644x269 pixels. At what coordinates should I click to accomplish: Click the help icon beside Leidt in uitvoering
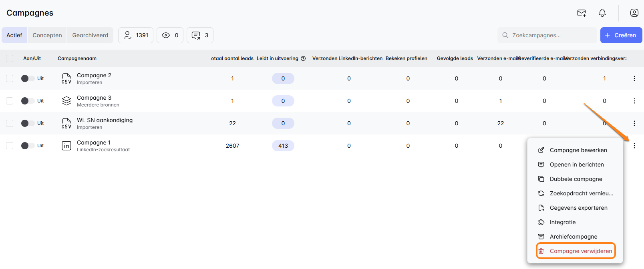pos(303,58)
